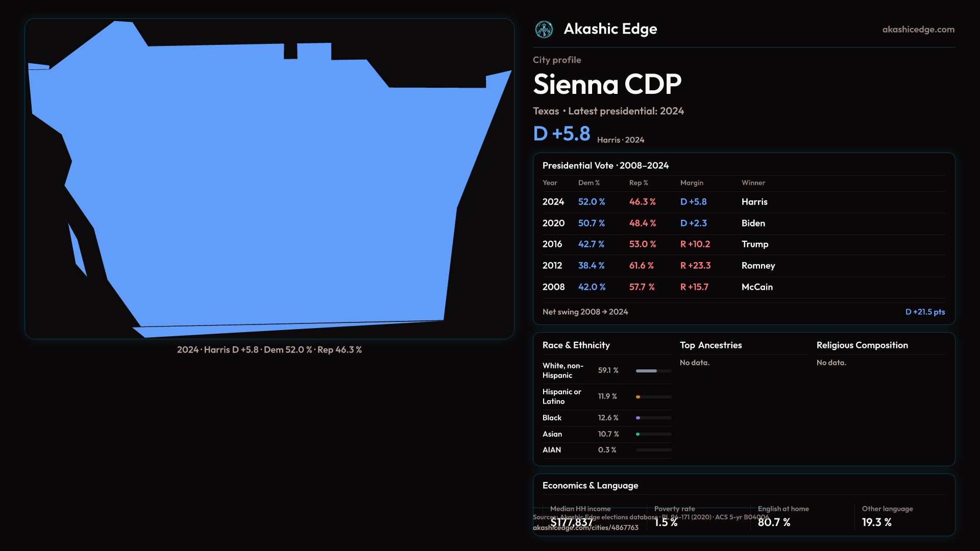980x551 pixels.
Task: Click the purple Black population bar dot
Action: click(x=638, y=418)
